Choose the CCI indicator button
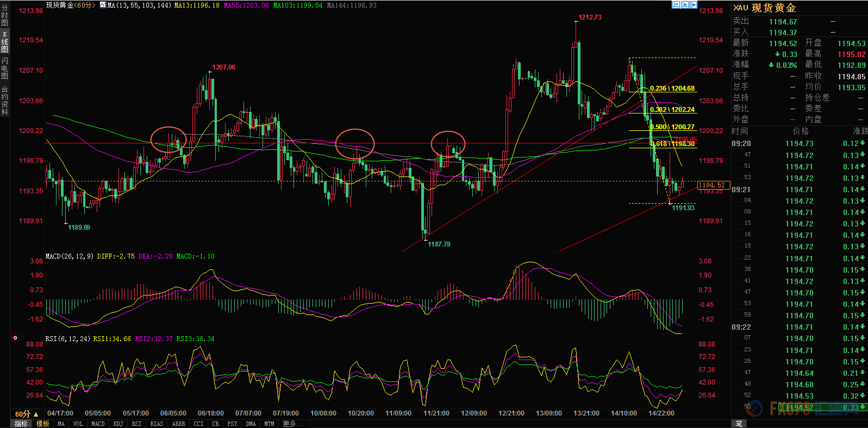The image size is (868, 428). pyautogui.click(x=199, y=424)
